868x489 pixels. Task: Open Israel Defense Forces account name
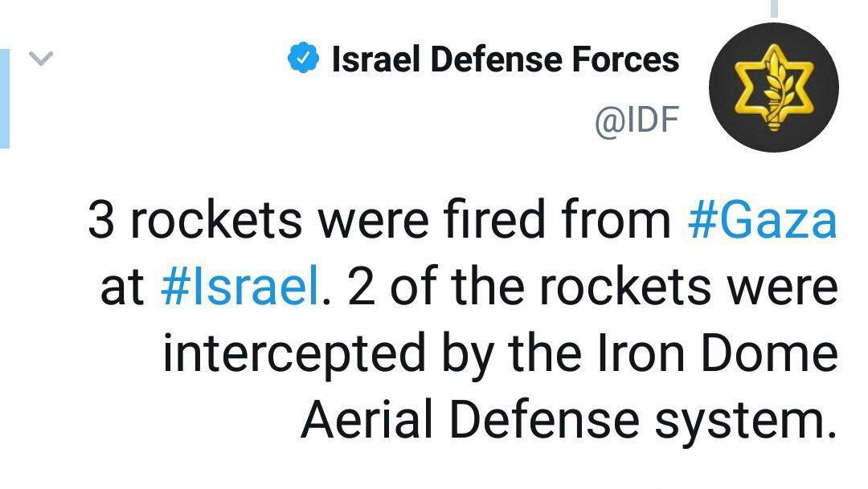(x=506, y=59)
